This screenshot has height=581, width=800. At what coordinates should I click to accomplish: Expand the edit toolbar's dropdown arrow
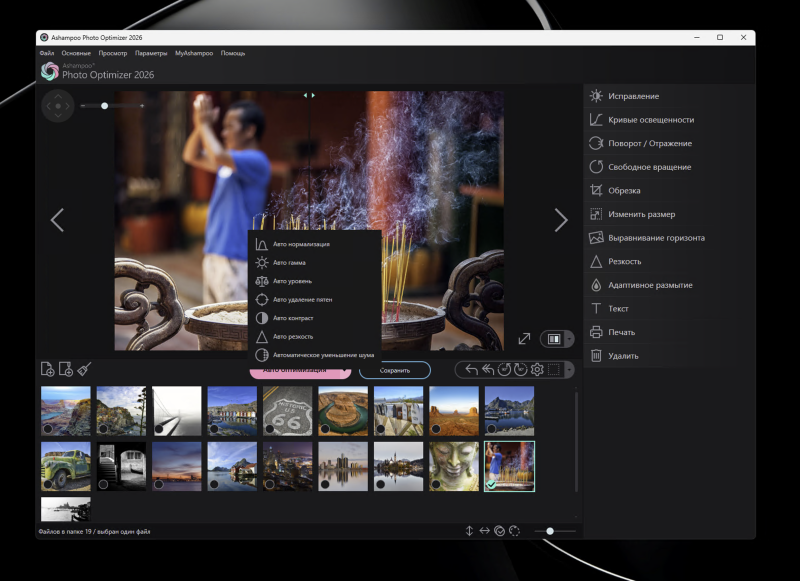click(569, 370)
